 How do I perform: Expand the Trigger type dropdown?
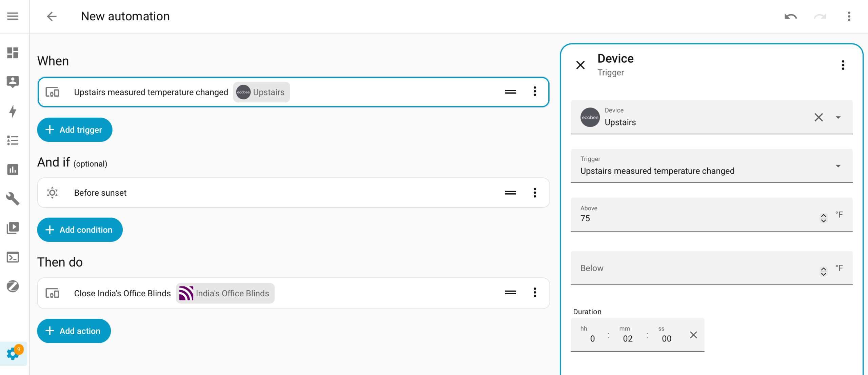pos(711,166)
